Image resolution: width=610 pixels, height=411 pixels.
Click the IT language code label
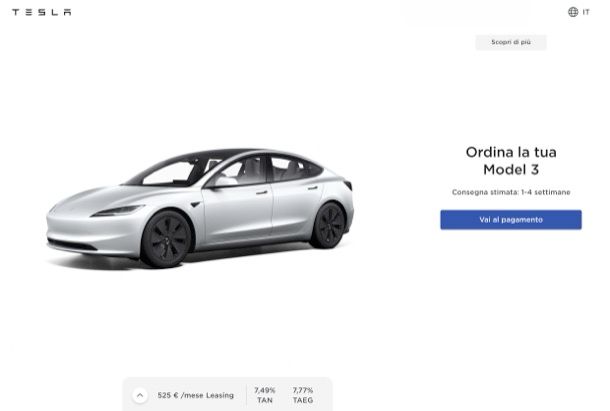[x=586, y=12]
